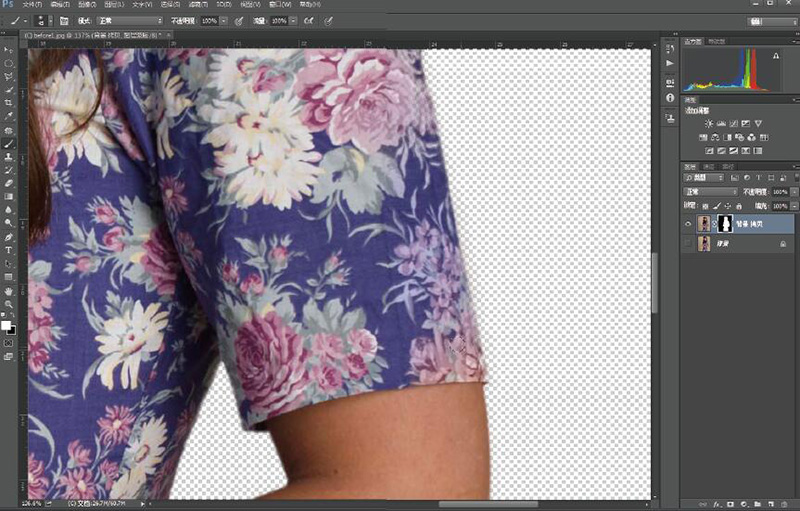Select the Brush tool in the toolbox
Image resolution: width=800 pixels, height=511 pixels.
tap(9, 144)
